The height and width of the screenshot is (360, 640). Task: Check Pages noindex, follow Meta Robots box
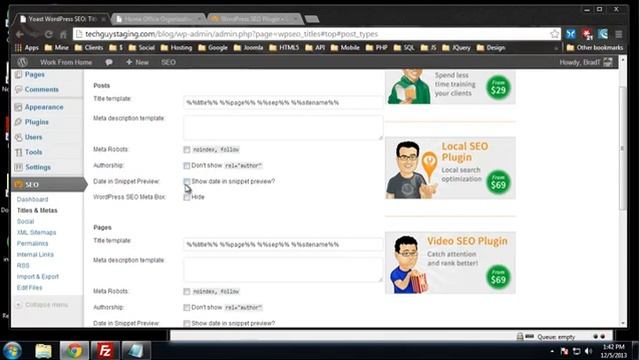187,291
